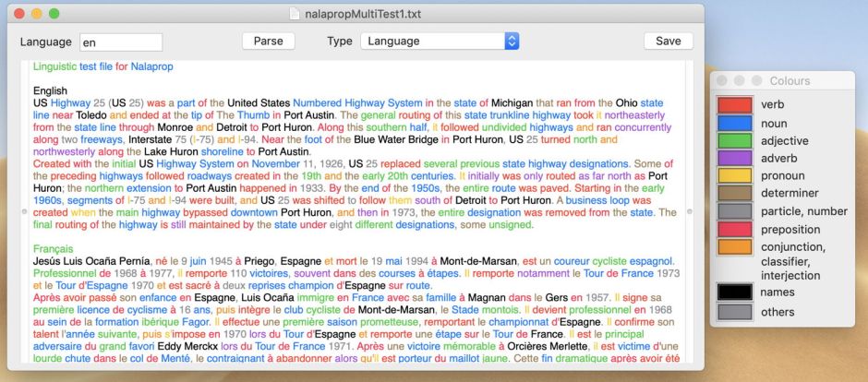Viewport: 868px width, 382px height.
Task: Select the blue noun colour swatch
Action: point(735,123)
